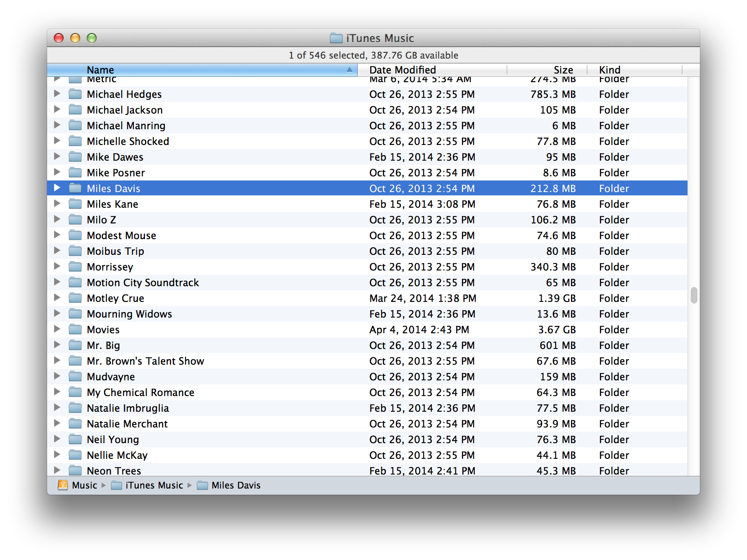This screenshot has width=747, height=560.
Task: Click the Feb 15, 2014 3:08 PM date
Action: [422, 204]
